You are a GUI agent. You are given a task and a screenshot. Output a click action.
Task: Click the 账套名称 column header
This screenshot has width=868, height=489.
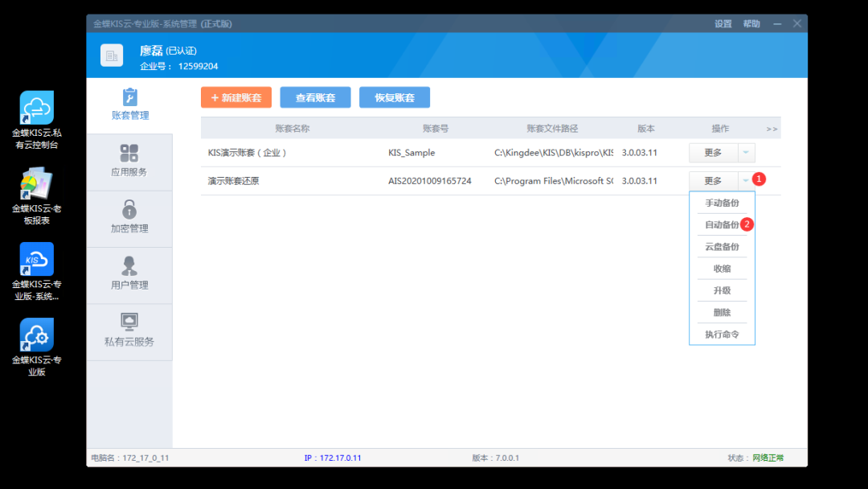pyautogui.click(x=293, y=129)
